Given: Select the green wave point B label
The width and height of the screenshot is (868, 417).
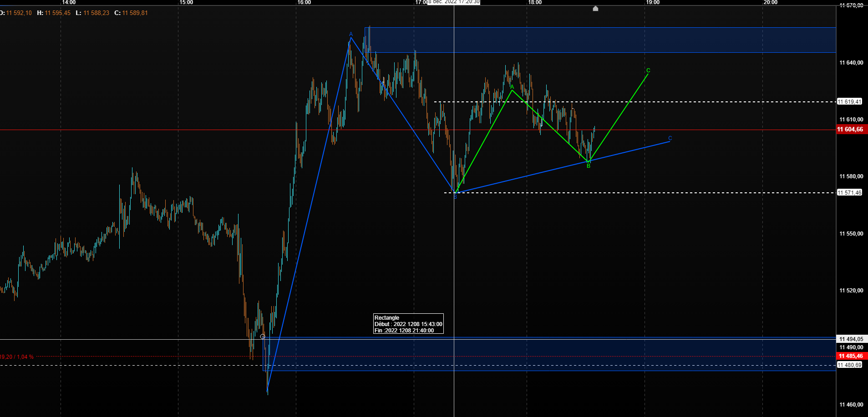Looking at the screenshot, I should point(589,166).
